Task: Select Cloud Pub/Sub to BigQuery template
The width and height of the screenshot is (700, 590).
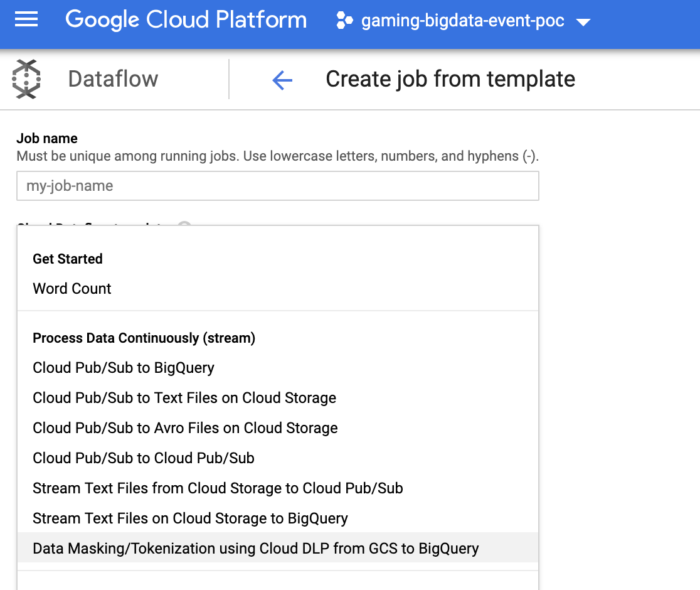Action: coord(278,368)
